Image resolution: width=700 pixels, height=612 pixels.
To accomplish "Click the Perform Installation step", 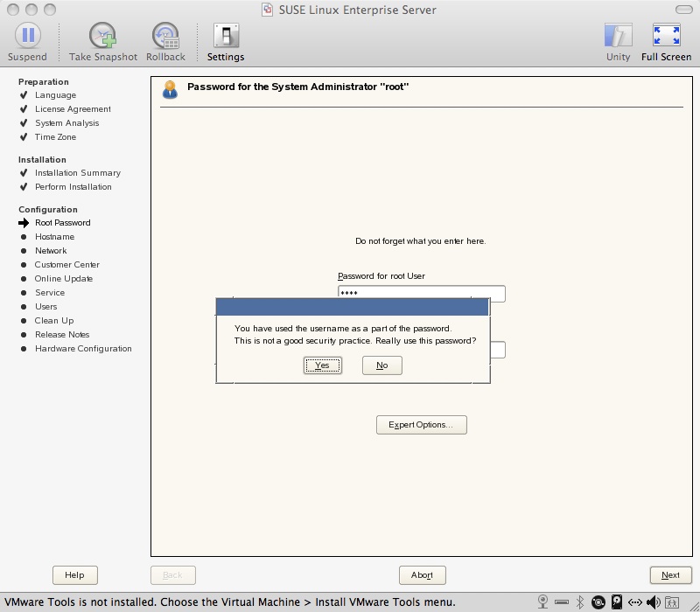I will 73,187.
